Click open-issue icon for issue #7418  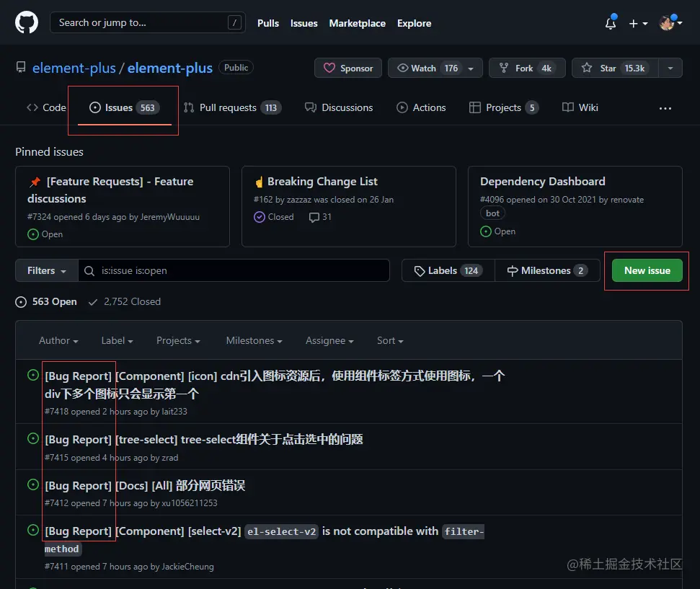pyautogui.click(x=33, y=375)
